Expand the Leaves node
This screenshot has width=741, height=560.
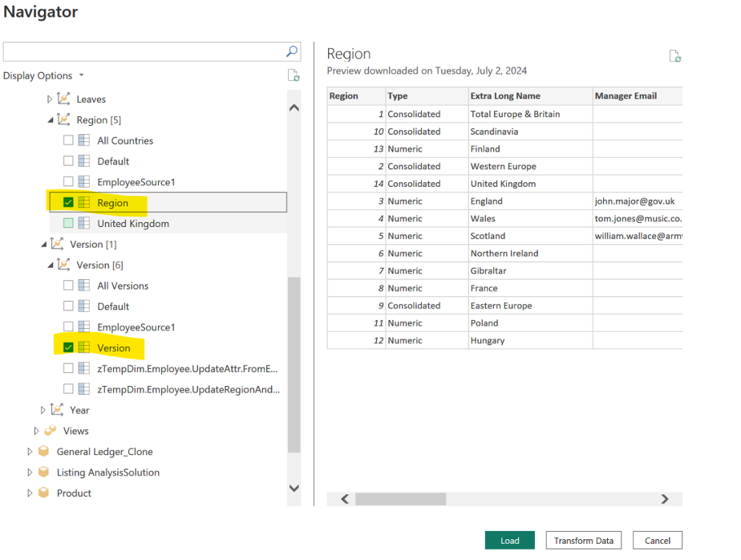click(x=50, y=99)
